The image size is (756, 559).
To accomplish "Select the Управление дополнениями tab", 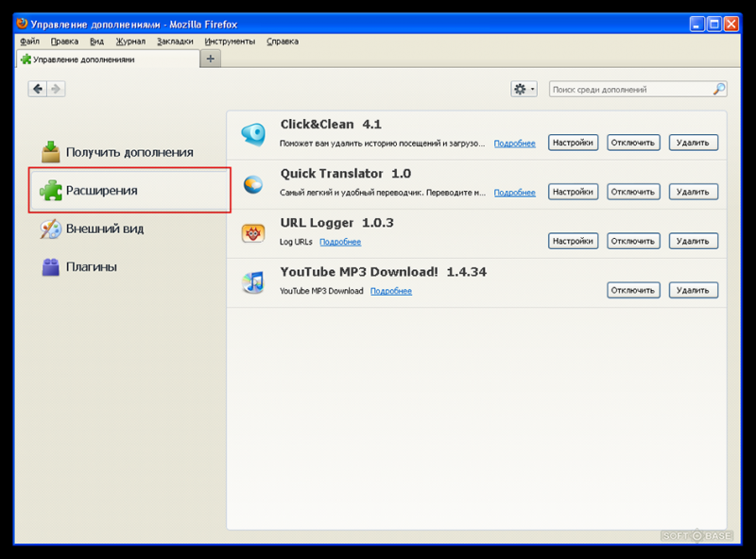I will pyautogui.click(x=109, y=59).
